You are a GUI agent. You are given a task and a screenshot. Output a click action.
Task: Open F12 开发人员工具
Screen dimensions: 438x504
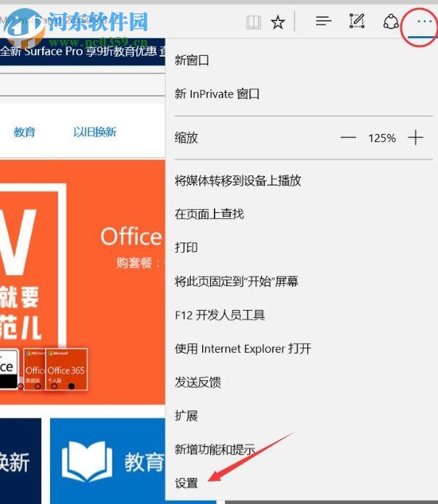(220, 315)
